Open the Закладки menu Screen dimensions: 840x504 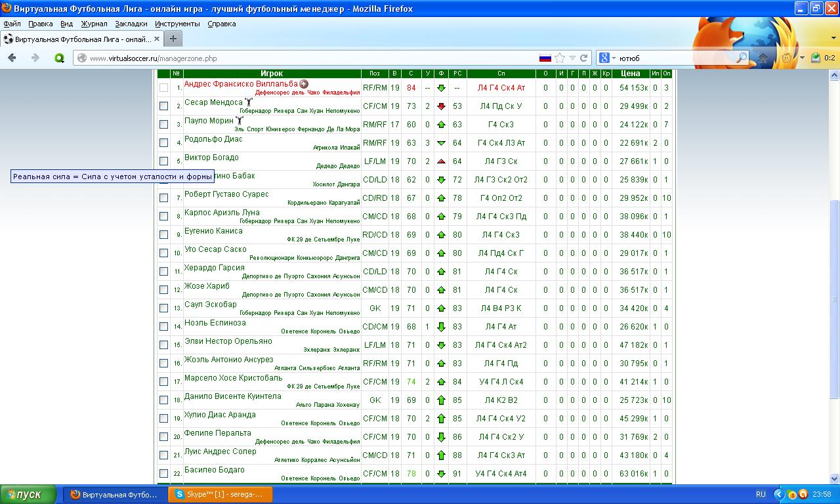pyautogui.click(x=131, y=24)
